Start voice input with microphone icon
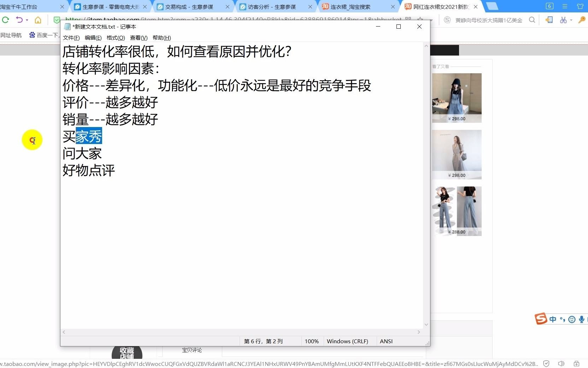 click(581, 320)
